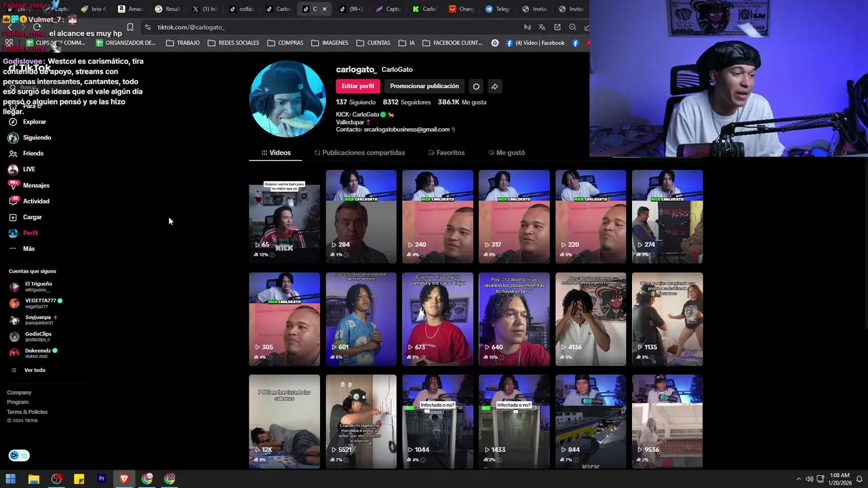Open Actividad notifications
Viewport: 868px width, 488px height.
28,201
